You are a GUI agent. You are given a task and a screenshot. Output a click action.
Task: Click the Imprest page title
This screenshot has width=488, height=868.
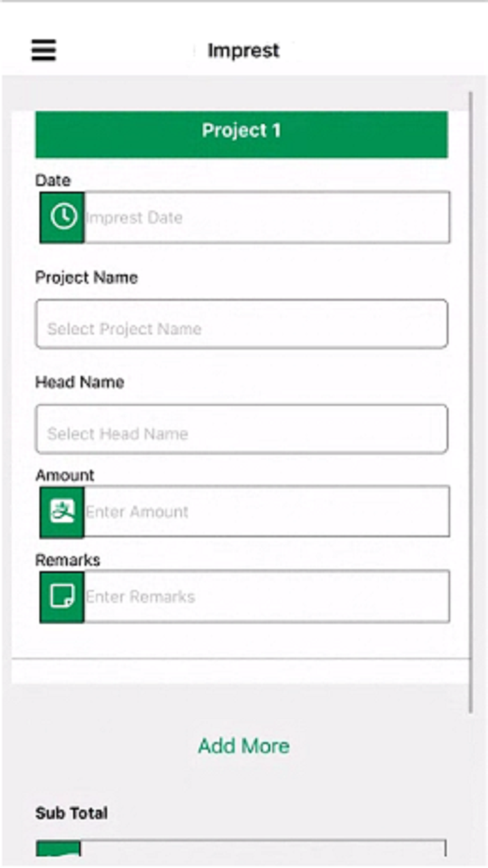click(243, 50)
